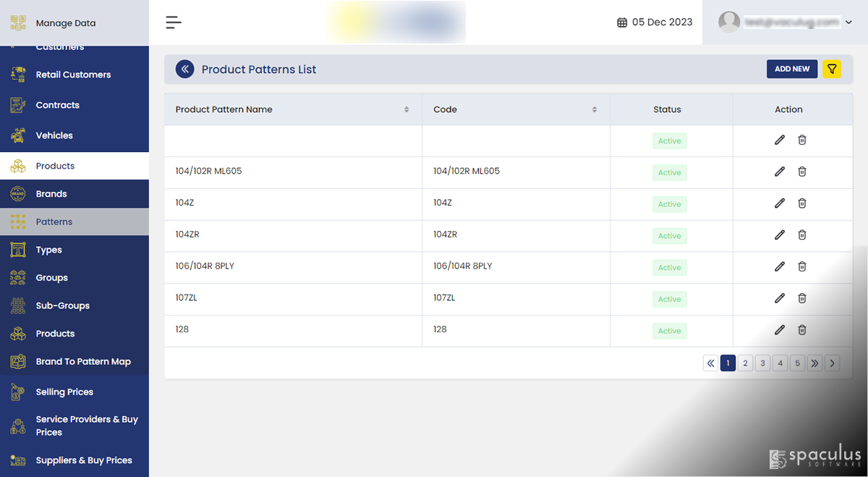The height and width of the screenshot is (477, 868).
Task: Edit the 104Z pattern row
Action: pyautogui.click(x=779, y=203)
